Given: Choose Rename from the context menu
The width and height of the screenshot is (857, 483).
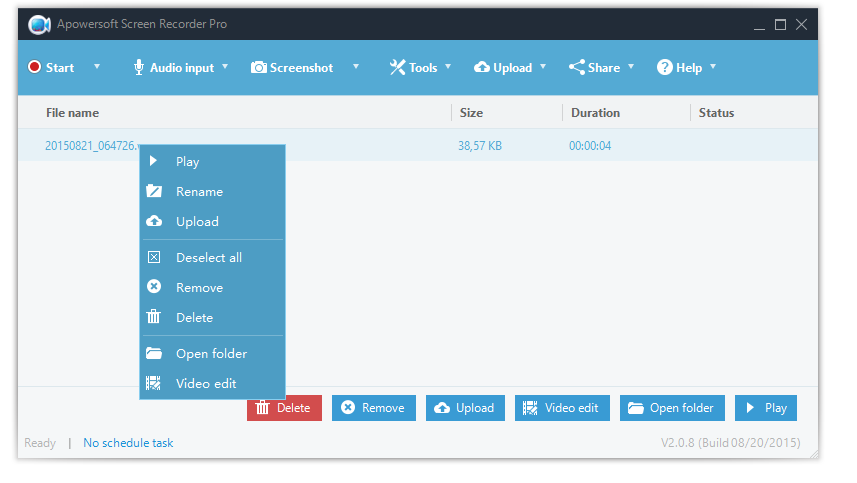Looking at the screenshot, I should tap(213, 192).
